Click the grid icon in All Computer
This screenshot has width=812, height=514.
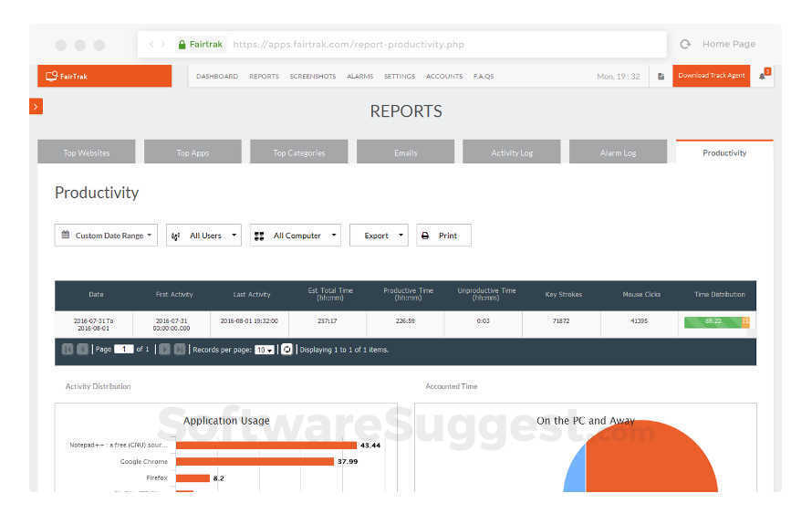pyautogui.click(x=259, y=236)
